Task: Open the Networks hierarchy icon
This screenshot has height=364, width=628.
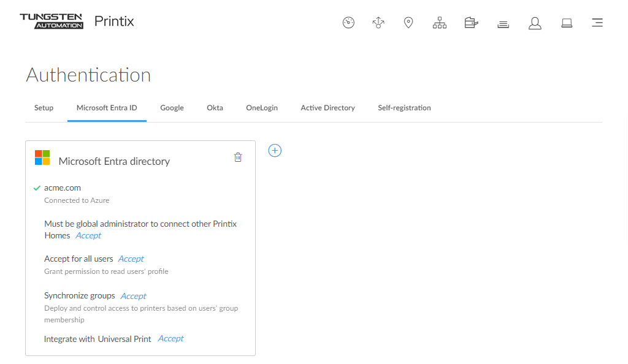Action: tap(440, 23)
